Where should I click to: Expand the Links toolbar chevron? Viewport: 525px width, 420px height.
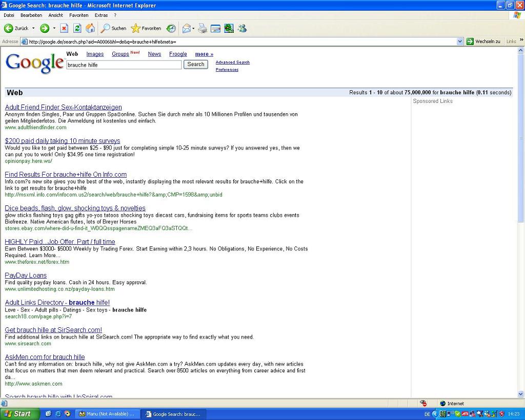tap(521, 40)
